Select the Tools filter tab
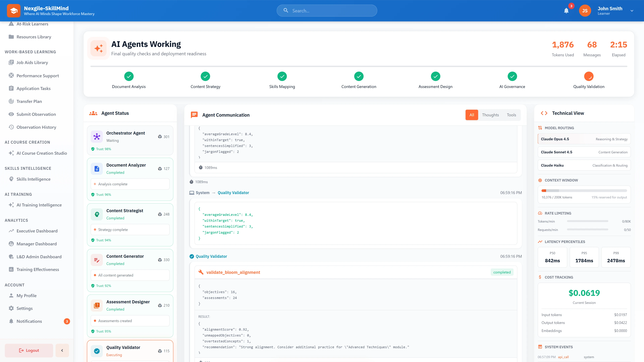 511,115
